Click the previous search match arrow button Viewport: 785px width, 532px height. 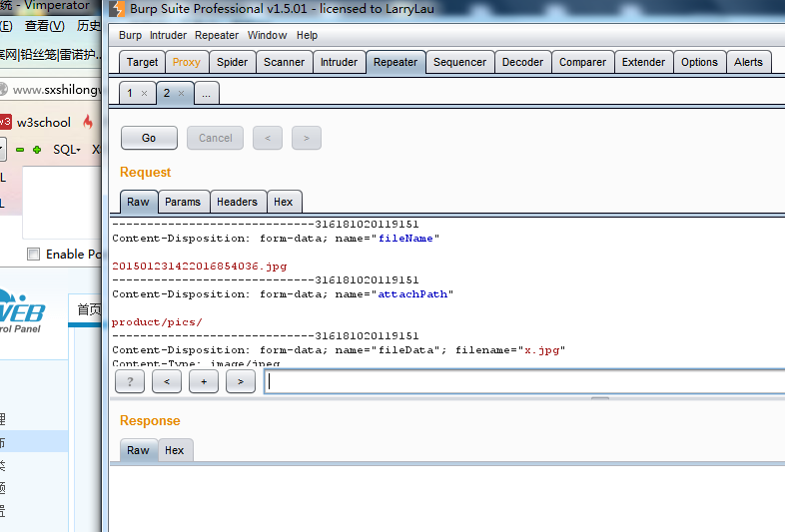coord(167,382)
